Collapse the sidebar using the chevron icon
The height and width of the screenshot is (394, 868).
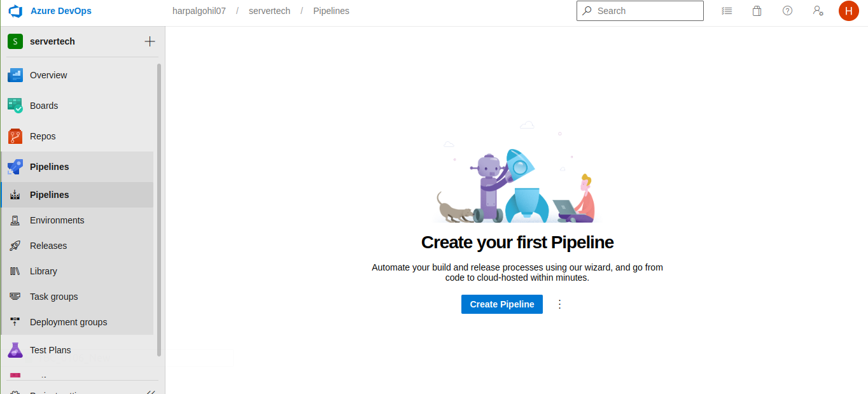[x=151, y=392]
